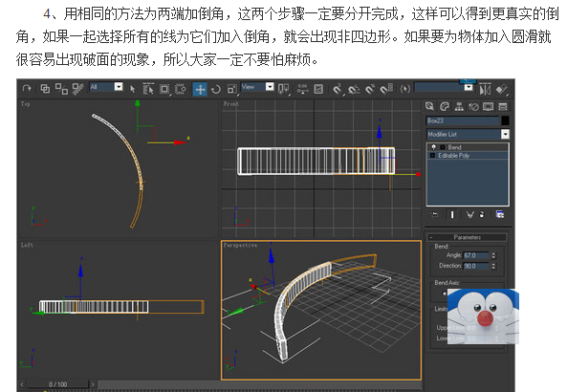Click the Pin Stack icon

click(435, 215)
